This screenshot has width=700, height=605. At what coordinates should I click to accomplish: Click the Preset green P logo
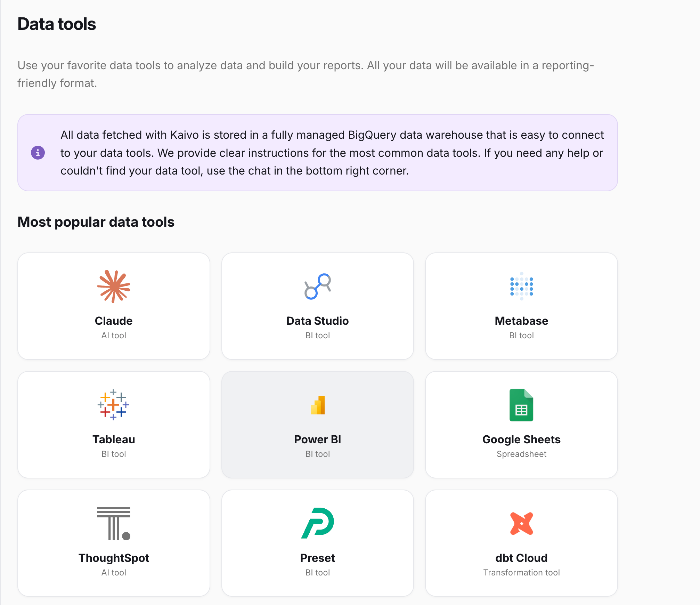(318, 523)
